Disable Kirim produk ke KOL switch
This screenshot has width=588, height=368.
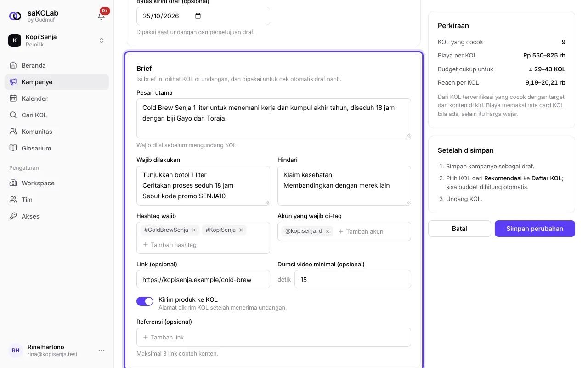[x=145, y=301]
